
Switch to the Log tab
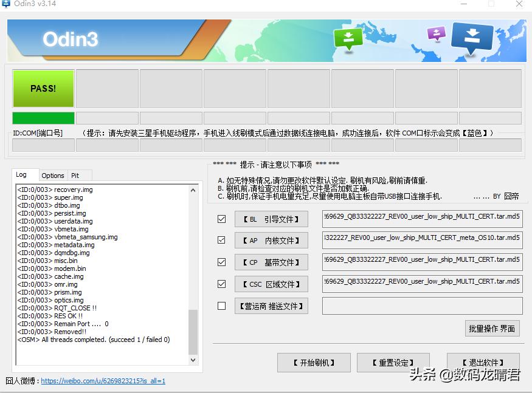[x=25, y=174]
